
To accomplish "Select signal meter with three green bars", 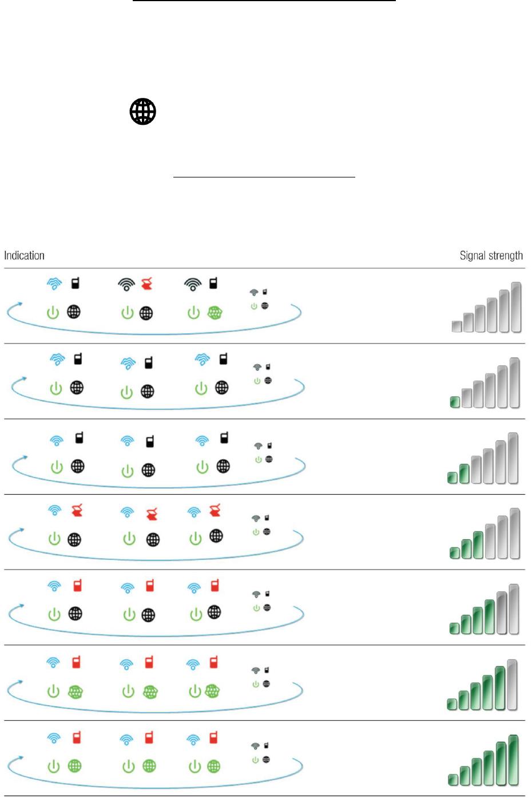I will pos(485,534).
